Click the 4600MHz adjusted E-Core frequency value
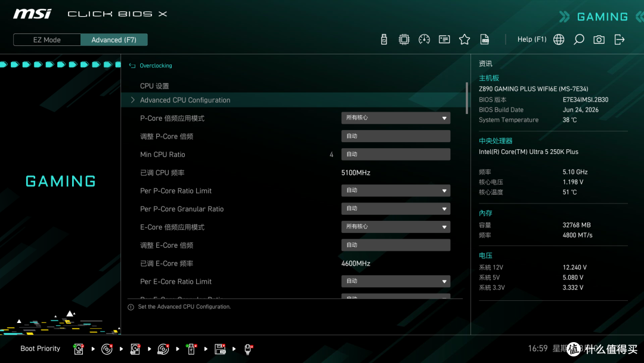Viewport: 644px width, 363px height. tap(355, 263)
